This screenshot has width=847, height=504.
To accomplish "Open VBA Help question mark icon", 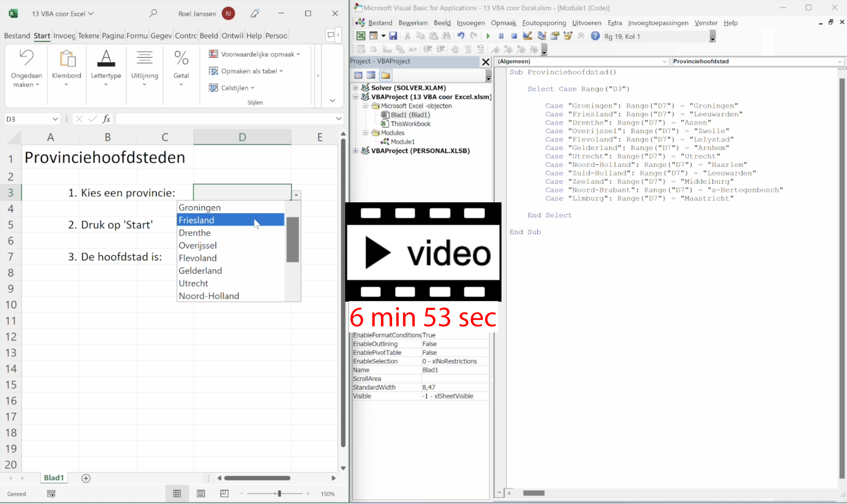I will coord(595,36).
